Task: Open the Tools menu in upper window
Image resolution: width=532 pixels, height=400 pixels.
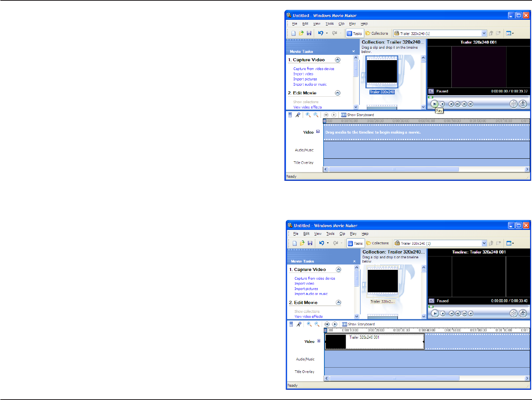Action: [330, 24]
